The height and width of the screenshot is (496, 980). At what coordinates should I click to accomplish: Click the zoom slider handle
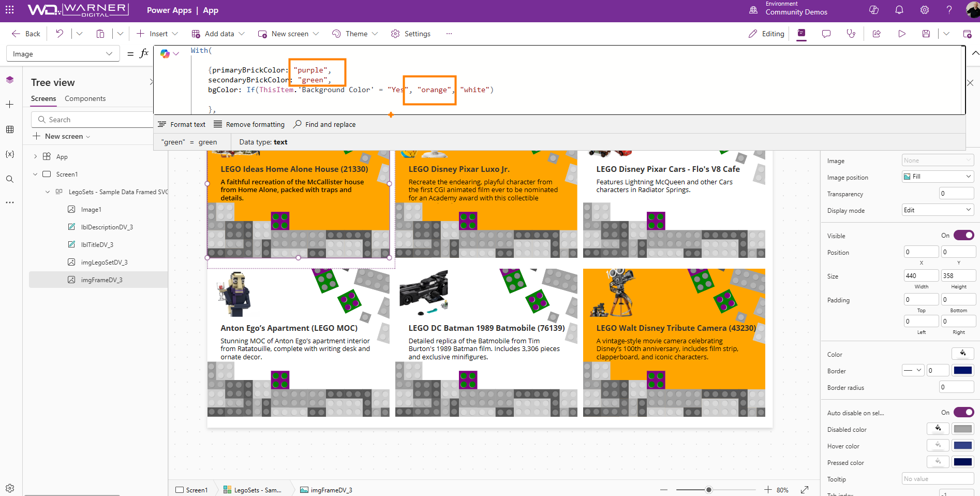(709, 490)
